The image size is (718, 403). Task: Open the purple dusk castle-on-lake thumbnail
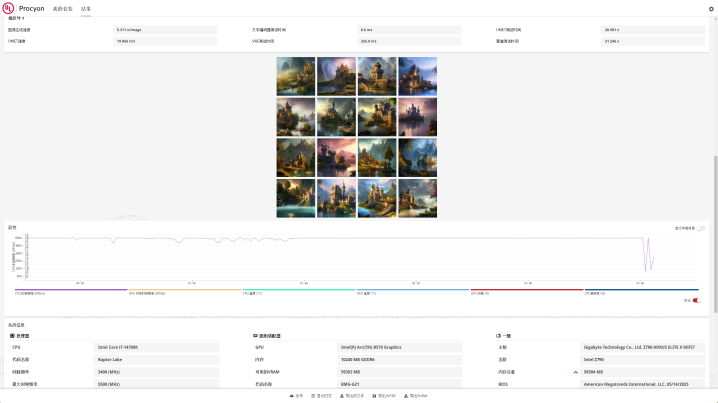click(418, 117)
